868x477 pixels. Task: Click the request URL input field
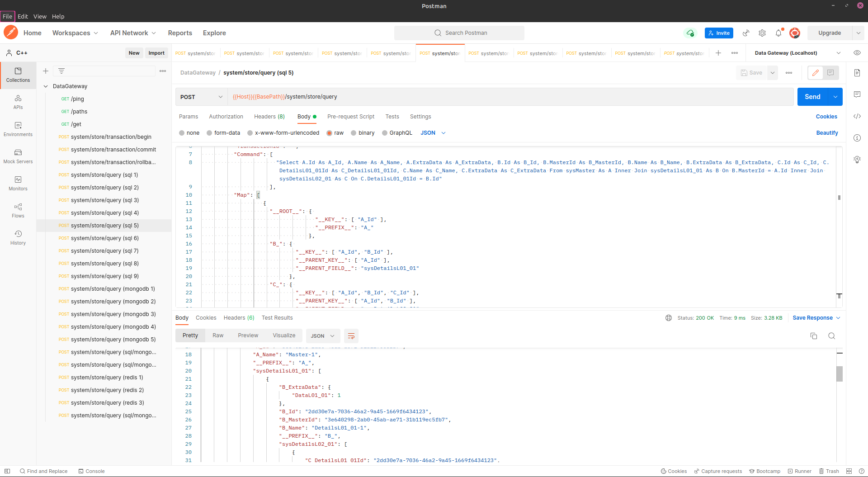[x=511, y=97]
